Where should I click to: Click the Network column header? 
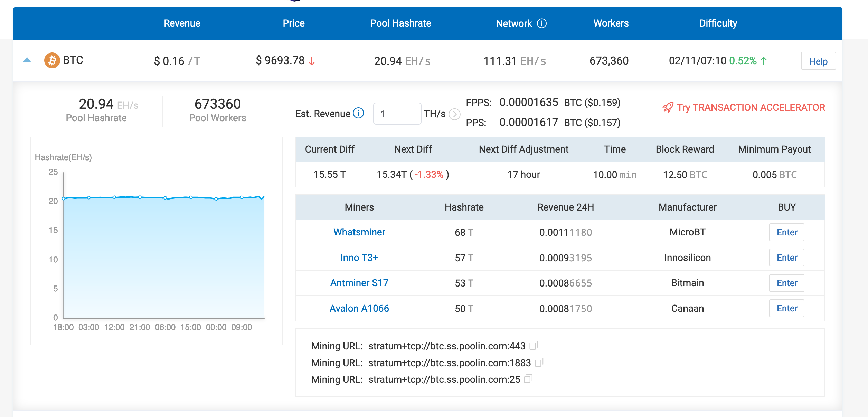click(x=514, y=23)
